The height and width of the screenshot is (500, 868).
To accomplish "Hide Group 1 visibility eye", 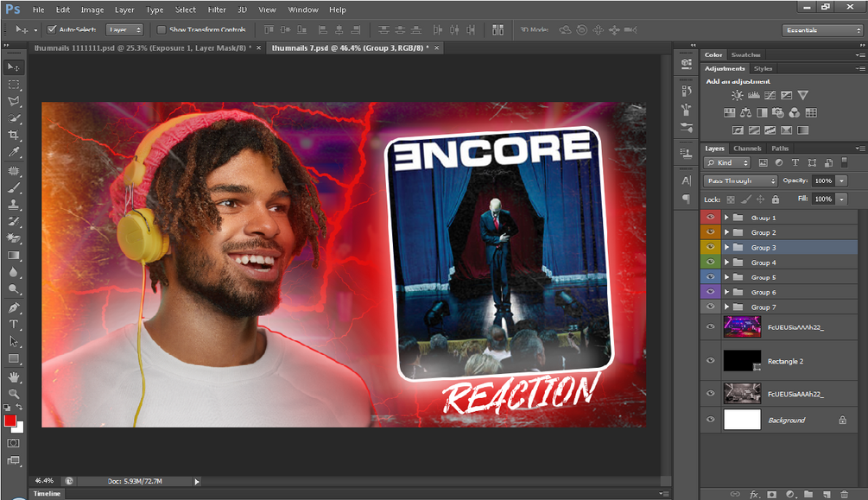I will point(710,217).
